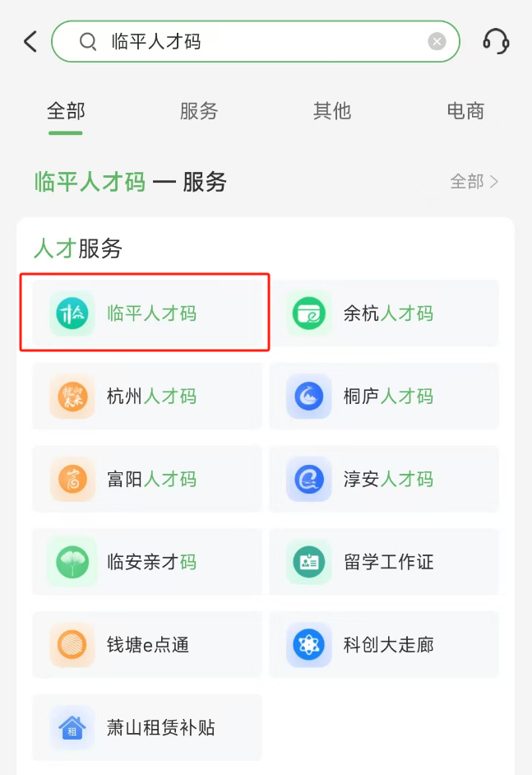Open the 萧山租赁补贴 service
This screenshot has height=775, width=532.
tap(147, 728)
